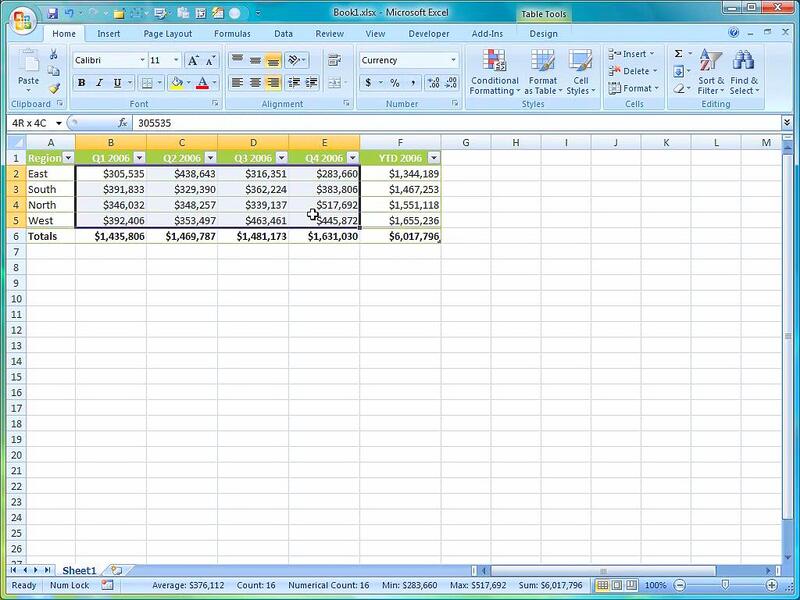Expand the Region column filter dropdown
Screen dimensions: 800x600
[x=68, y=158]
